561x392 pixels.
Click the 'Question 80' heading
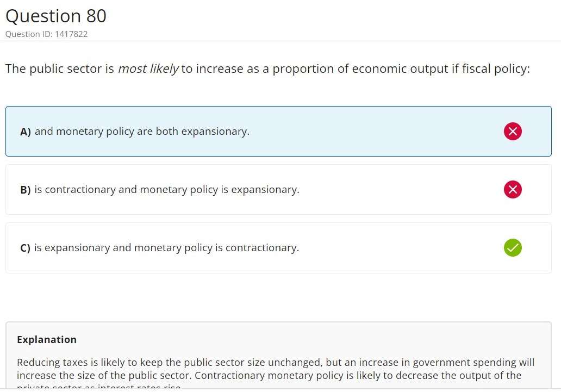click(56, 16)
